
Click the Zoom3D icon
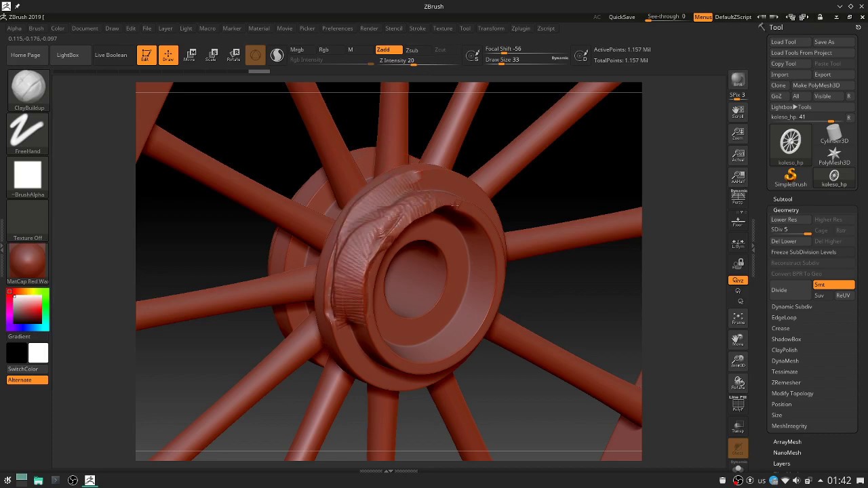[738, 361]
